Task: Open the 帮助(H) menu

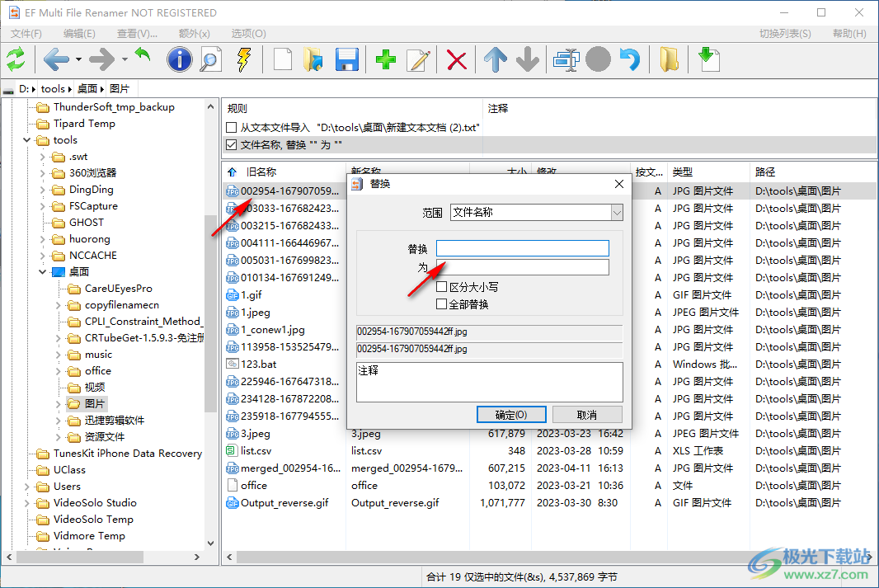Action: (x=849, y=34)
